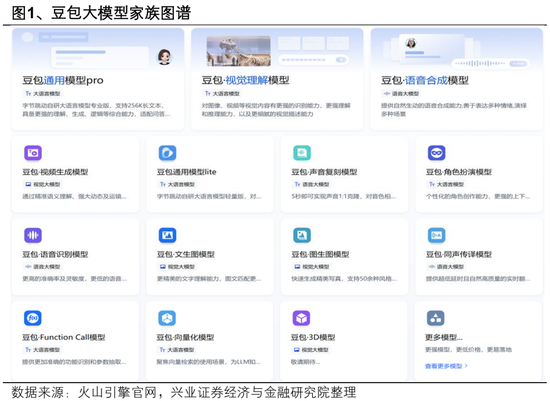Click the 豆包·Function Call模型 f(x) icon
Viewport: 550px width, 401px height.
[x=33, y=318]
